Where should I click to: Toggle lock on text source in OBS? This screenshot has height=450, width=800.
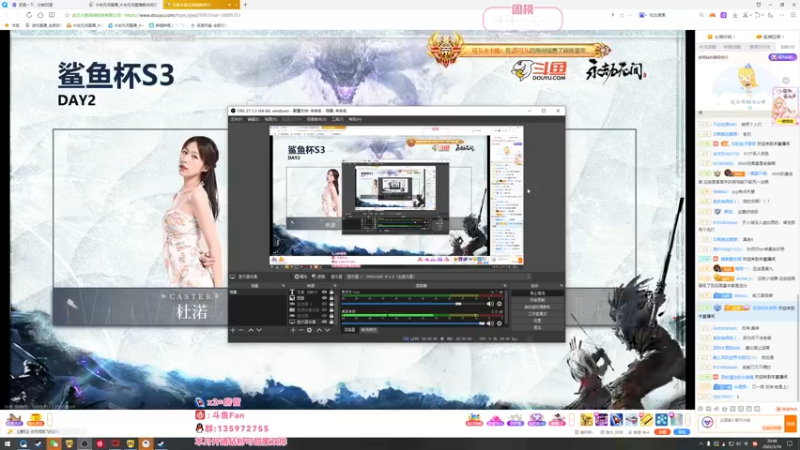332,292
